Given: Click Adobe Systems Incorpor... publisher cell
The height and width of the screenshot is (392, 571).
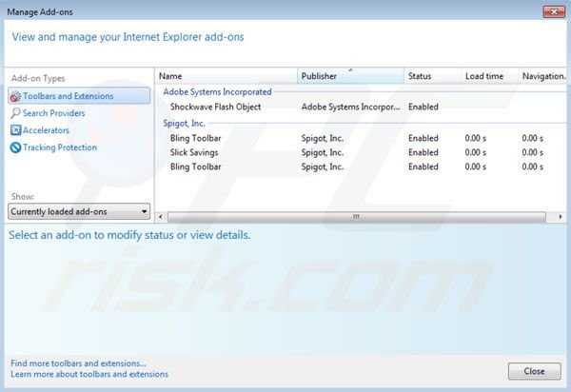Looking at the screenshot, I should tap(350, 107).
